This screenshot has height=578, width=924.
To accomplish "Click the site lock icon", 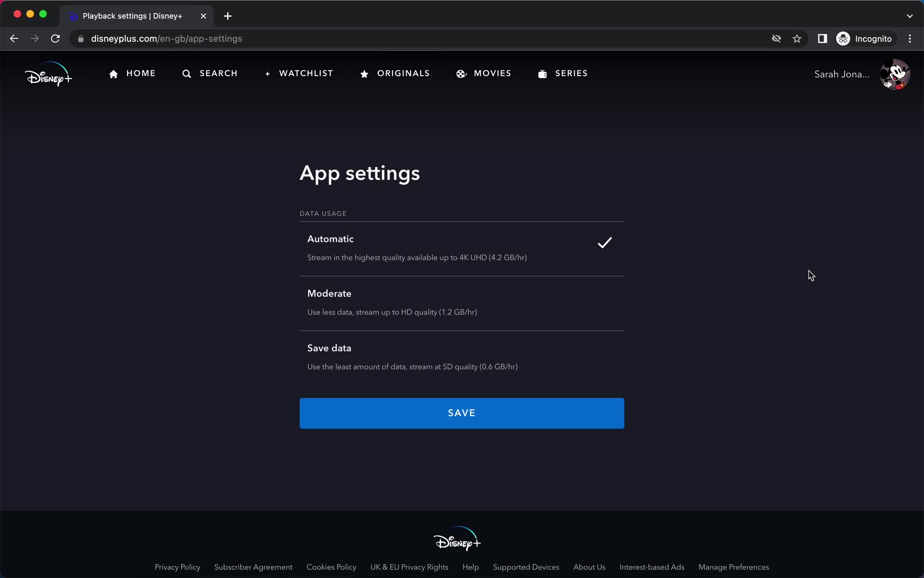I will click(x=81, y=39).
